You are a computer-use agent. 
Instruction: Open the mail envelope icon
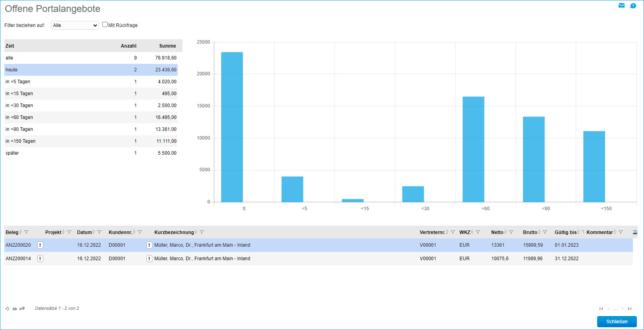[621, 6]
